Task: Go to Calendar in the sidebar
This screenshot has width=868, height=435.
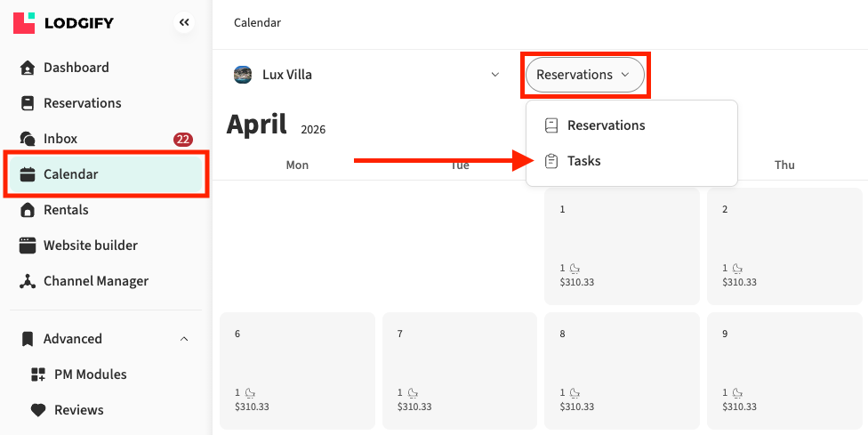Action: click(71, 174)
